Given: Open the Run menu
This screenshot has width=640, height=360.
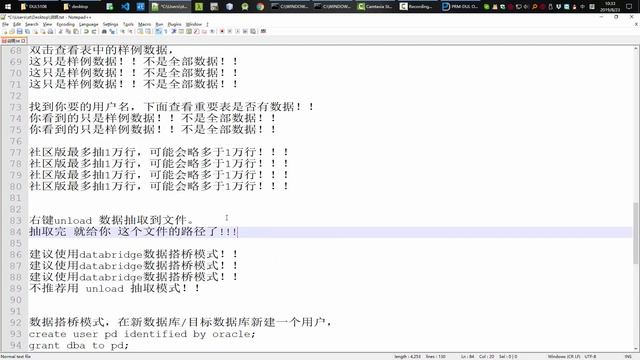Looking at the screenshot, I should (x=159, y=24).
